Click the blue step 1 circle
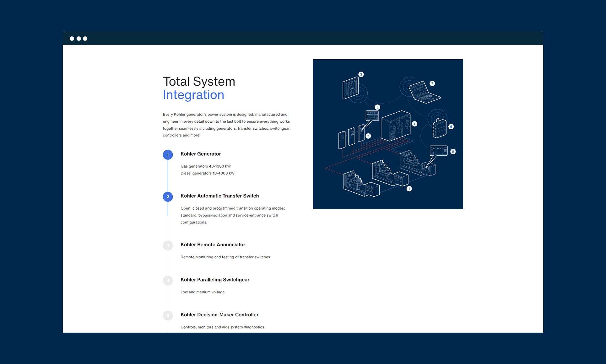This screenshot has width=606, height=364. coord(168,155)
